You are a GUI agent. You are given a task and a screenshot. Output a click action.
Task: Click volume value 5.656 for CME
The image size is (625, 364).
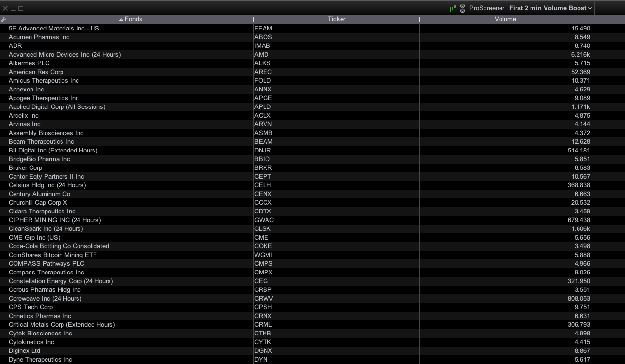[582, 238]
